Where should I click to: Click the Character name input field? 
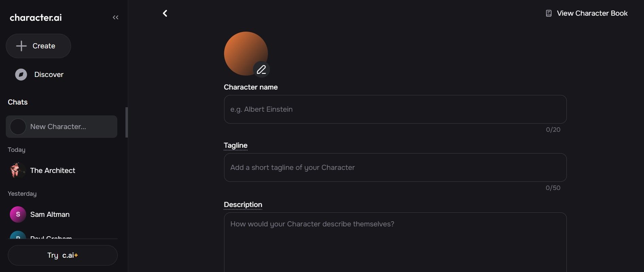[x=394, y=109]
